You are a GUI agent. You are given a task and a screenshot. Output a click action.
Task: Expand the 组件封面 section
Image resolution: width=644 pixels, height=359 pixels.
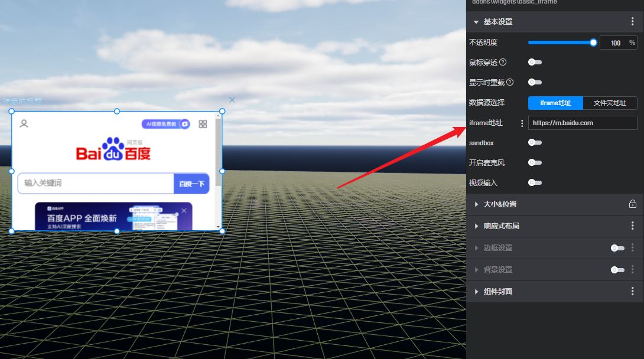click(476, 292)
